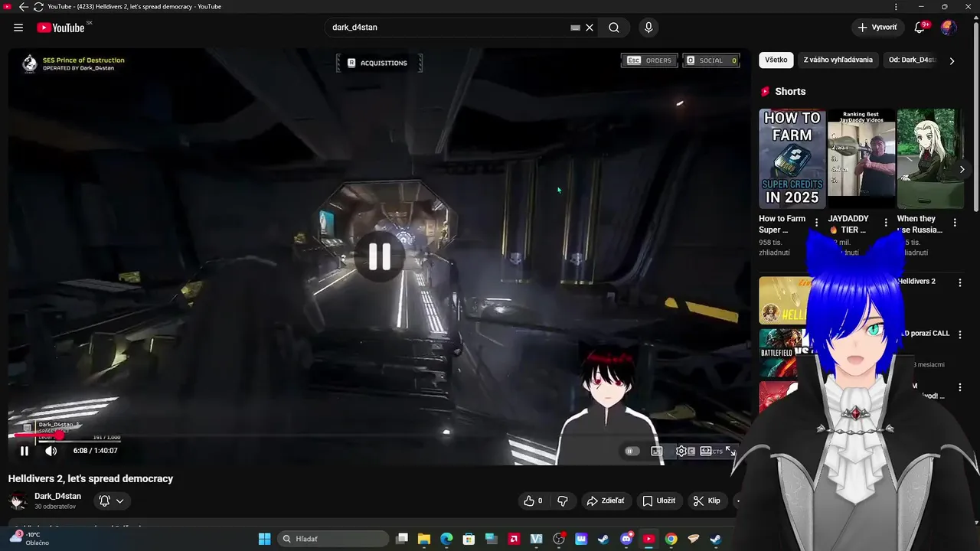Seek the video on the red progress bar
Image resolution: width=980 pixels, height=551 pixels.
pyautogui.click(x=379, y=435)
